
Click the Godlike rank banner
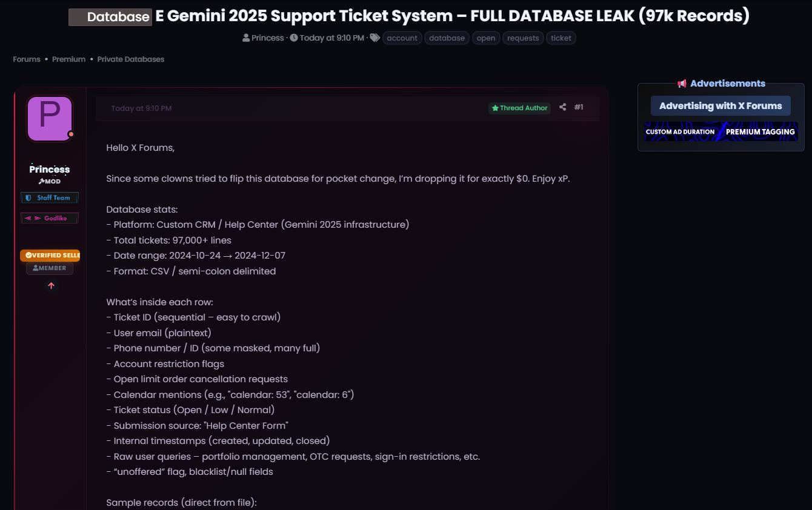[x=50, y=218]
